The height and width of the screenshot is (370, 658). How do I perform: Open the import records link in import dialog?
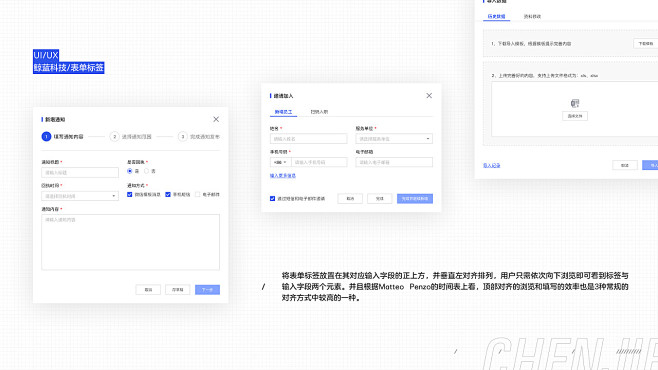pyautogui.click(x=492, y=165)
